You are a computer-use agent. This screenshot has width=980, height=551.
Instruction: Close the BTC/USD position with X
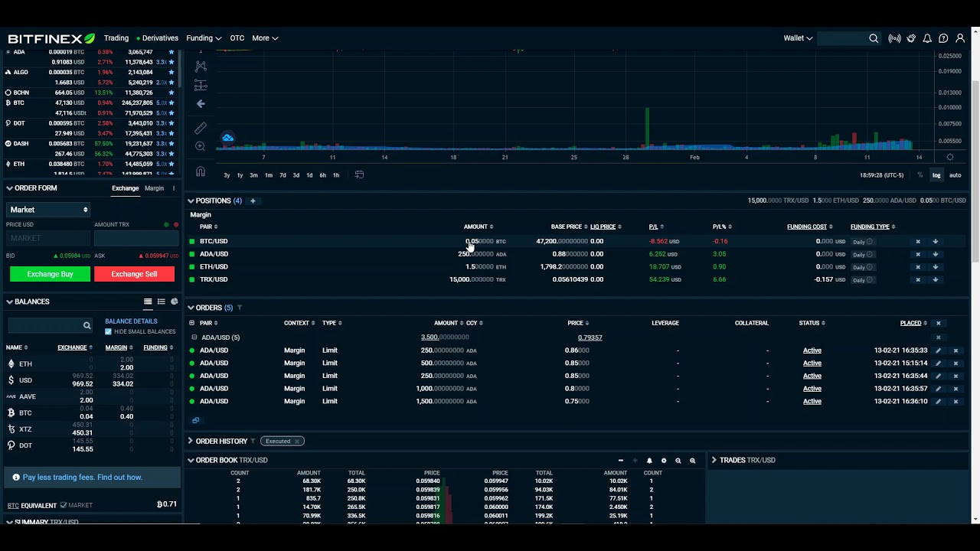tap(918, 242)
